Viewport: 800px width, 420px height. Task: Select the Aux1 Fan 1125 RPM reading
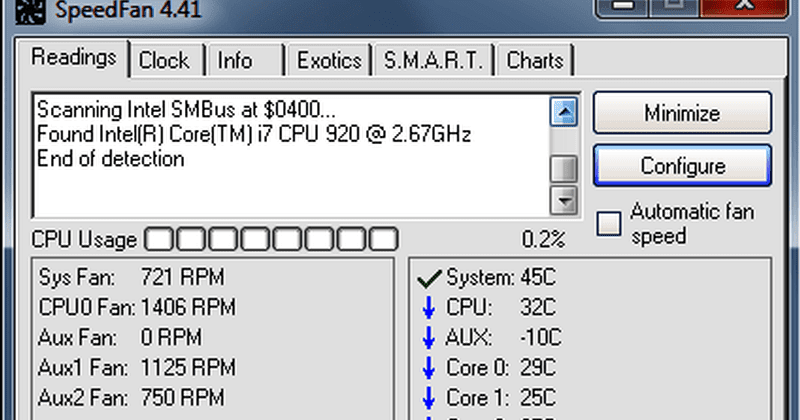point(137,368)
